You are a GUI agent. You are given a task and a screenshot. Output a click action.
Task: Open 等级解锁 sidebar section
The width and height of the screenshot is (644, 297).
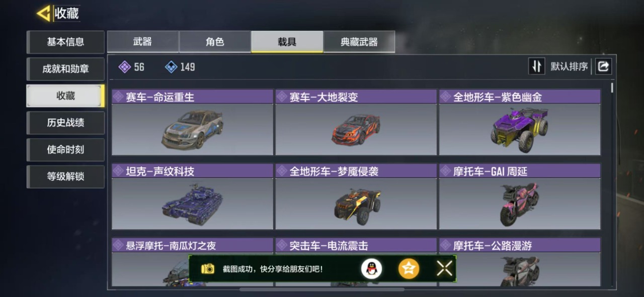[x=65, y=176]
